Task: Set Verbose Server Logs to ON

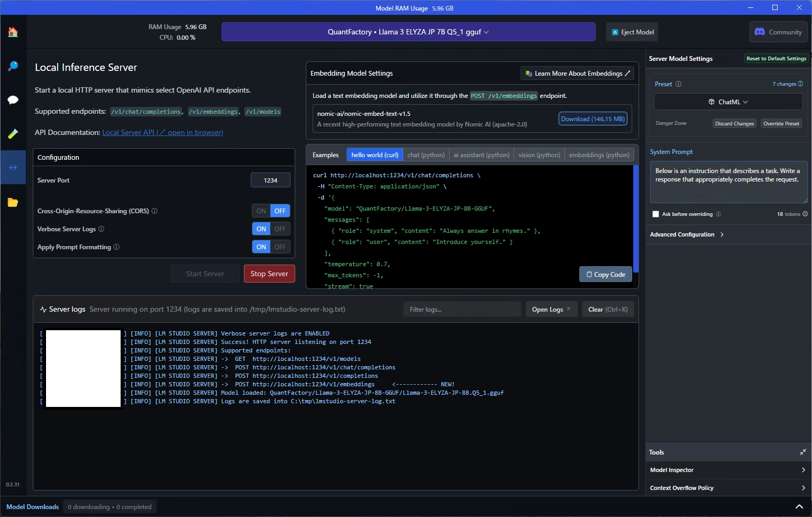Action: [261, 229]
